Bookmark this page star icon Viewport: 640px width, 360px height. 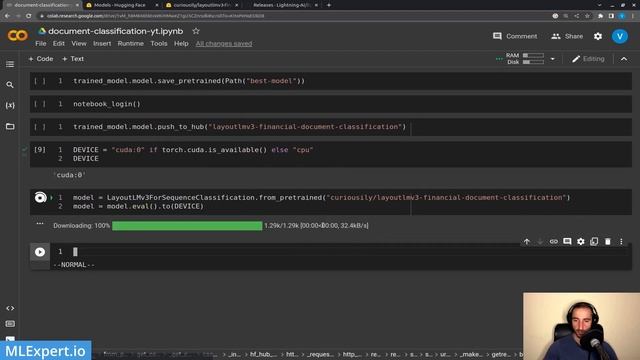click(x=587, y=16)
